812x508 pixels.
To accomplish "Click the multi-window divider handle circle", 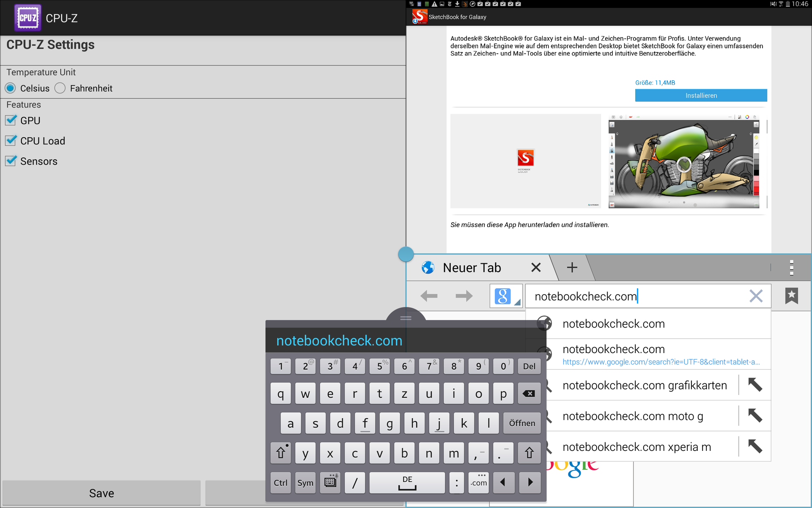I will click(406, 254).
